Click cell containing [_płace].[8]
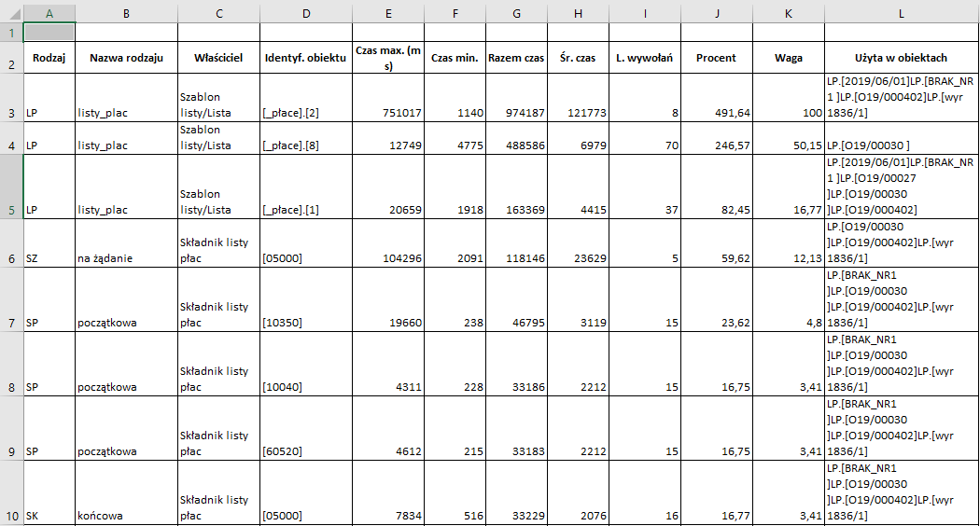This screenshot has height=526, width=980. coord(306,138)
